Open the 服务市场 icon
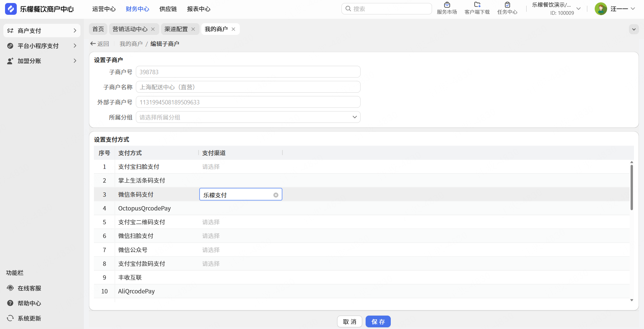 coord(447,5)
